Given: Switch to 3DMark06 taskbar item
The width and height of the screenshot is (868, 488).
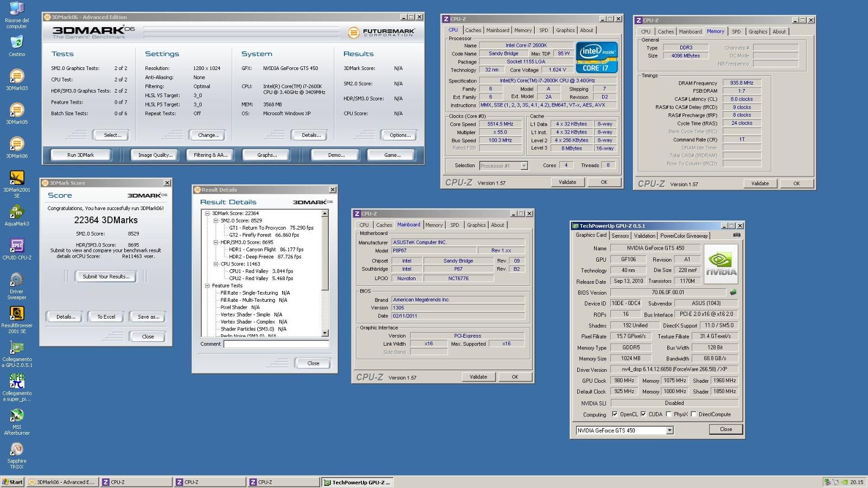Looking at the screenshot, I should pos(62,482).
